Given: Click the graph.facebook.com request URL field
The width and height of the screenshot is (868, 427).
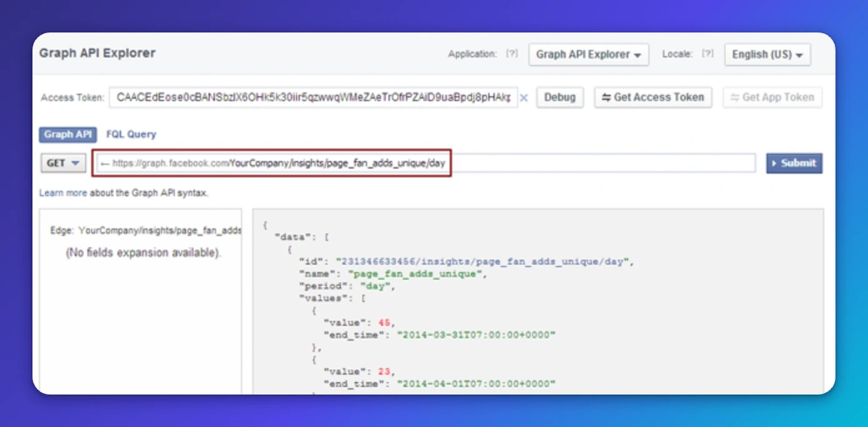Looking at the screenshot, I should coord(426,163).
